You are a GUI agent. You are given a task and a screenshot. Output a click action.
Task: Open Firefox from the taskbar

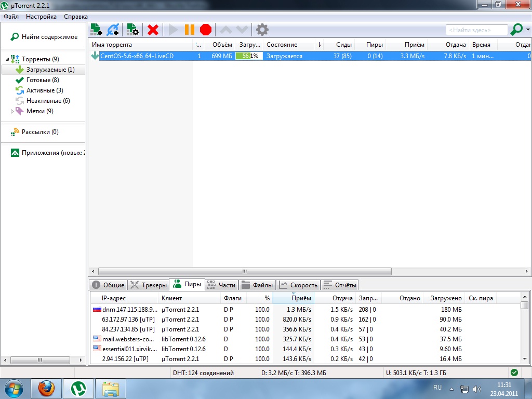(x=46, y=389)
